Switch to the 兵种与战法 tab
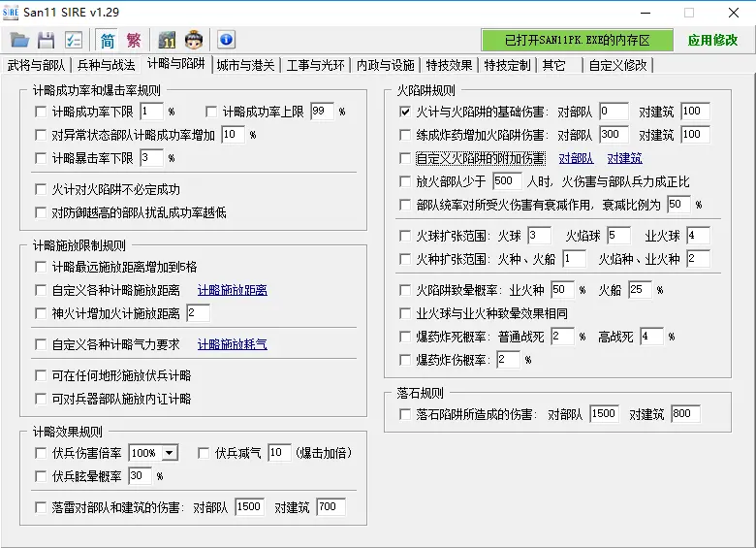 click(x=106, y=65)
